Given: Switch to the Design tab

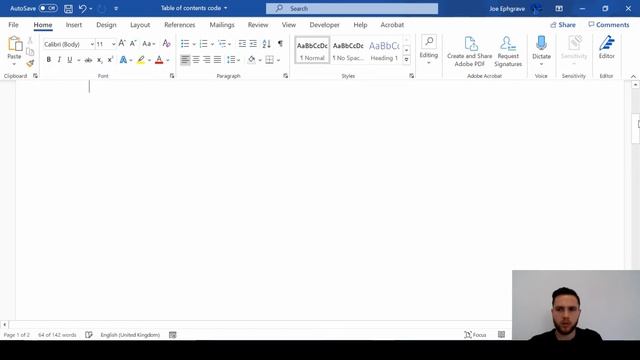Looking at the screenshot, I should tap(106, 25).
